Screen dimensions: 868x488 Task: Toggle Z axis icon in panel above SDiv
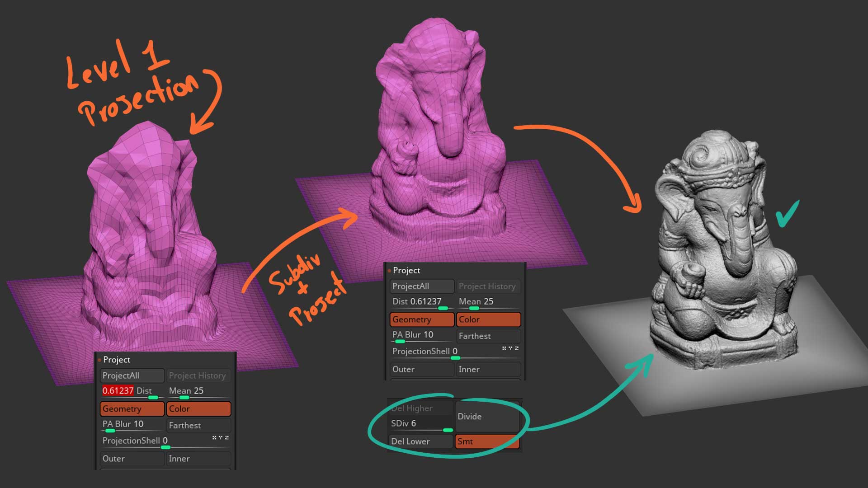click(x=516, y=348)
